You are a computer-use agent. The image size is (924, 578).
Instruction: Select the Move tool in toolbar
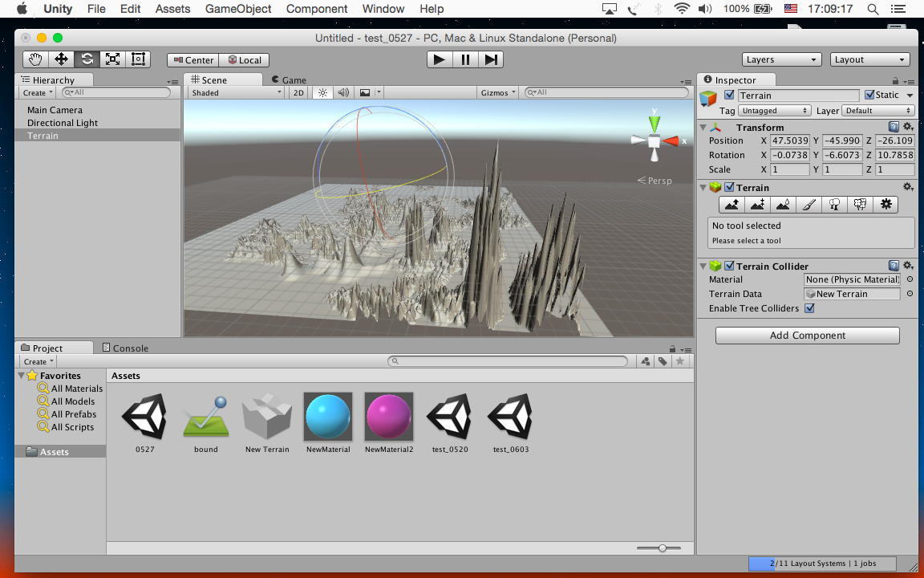[x=61, y=59]
